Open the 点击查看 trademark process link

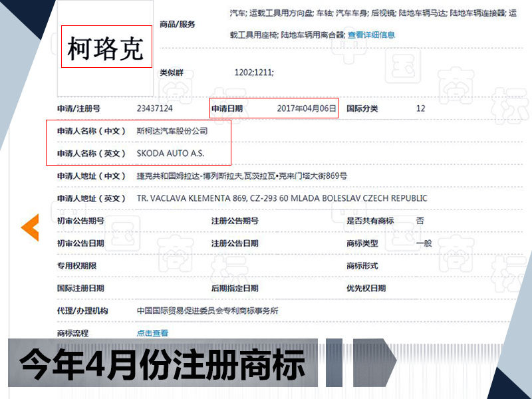point(152,333)
